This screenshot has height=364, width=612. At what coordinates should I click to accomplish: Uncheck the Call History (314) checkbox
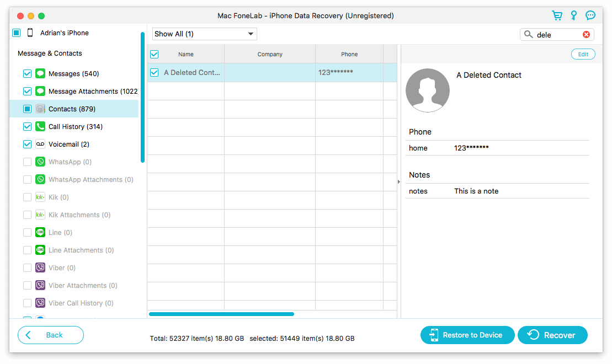[x=28, y=126]
